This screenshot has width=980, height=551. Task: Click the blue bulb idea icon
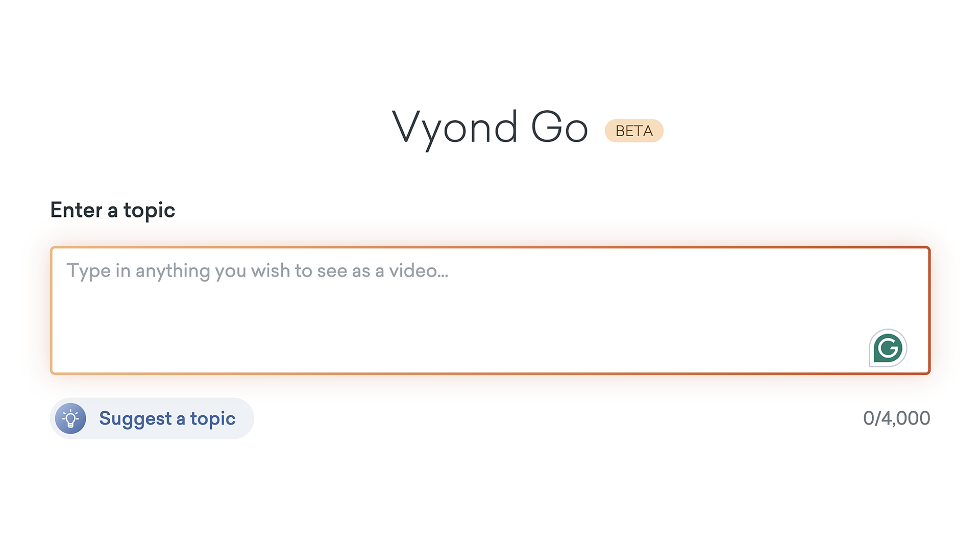pos(70,419)
